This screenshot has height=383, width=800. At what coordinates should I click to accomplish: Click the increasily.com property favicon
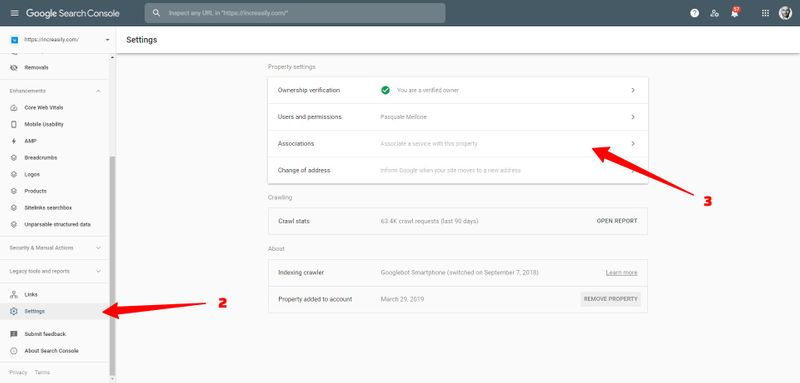14,40
